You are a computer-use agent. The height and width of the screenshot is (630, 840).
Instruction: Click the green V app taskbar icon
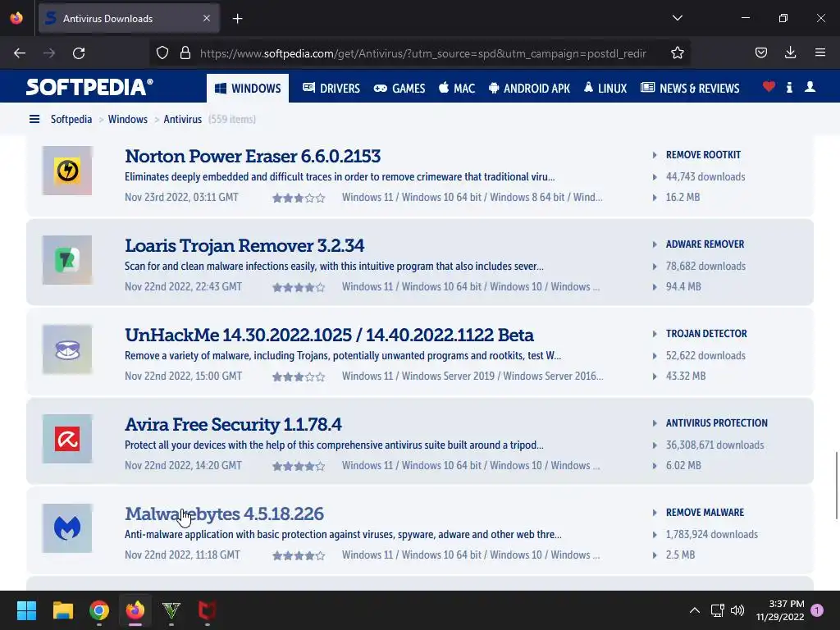(x=171, y=610)
